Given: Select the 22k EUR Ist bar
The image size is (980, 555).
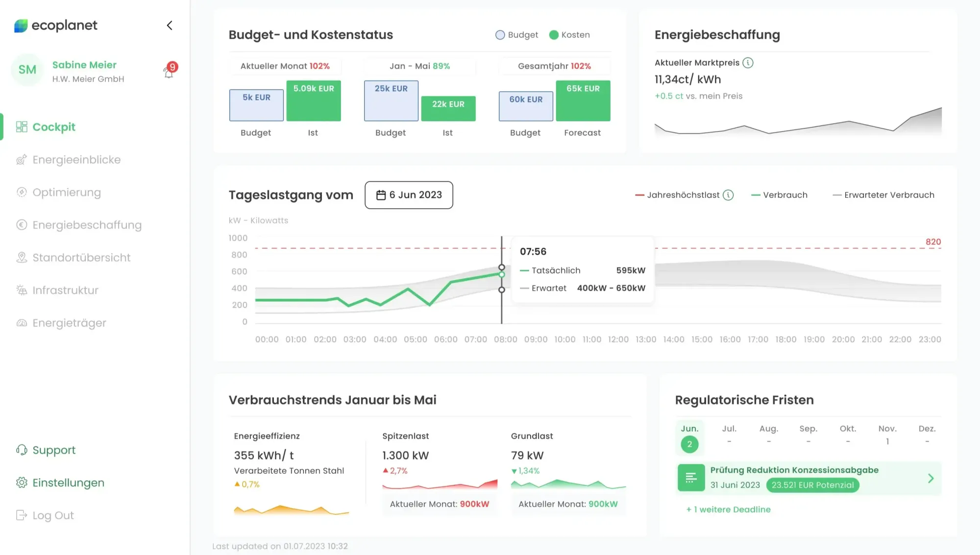Looking at the screenshot, I should (448, 108).
